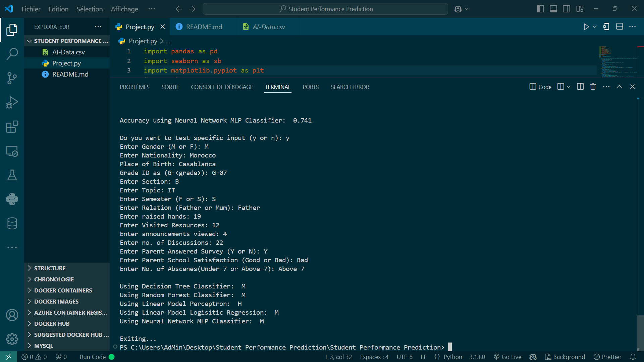Toggle the secondary side bar
Viewport: 644px width, 362px height.
[567, 9]
